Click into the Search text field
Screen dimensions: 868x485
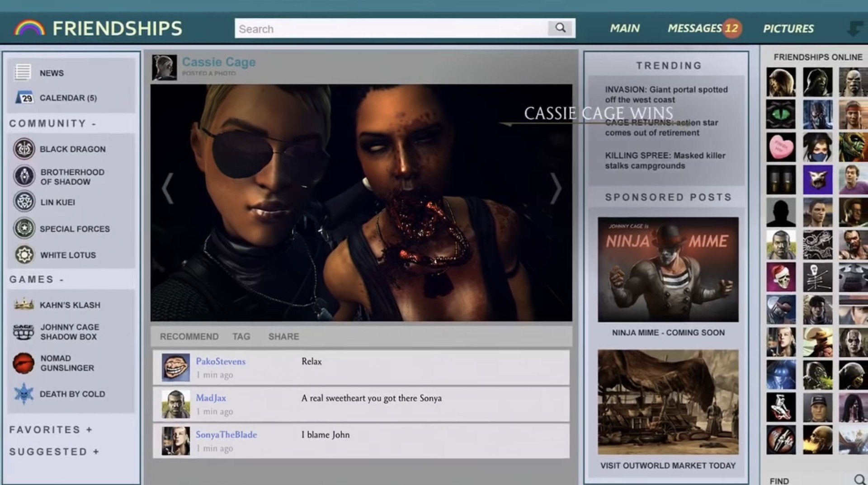tap(391, 28)
